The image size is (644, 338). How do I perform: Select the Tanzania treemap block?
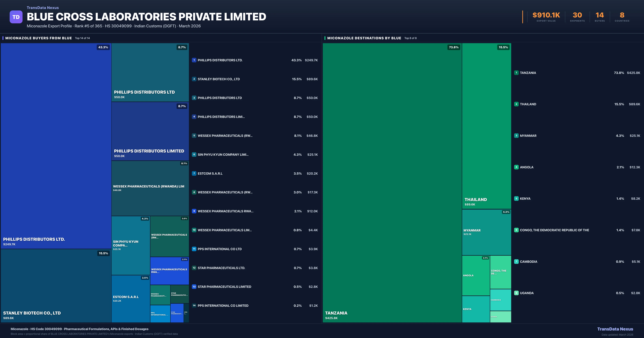pyautogui.click(x=392, y=183)
